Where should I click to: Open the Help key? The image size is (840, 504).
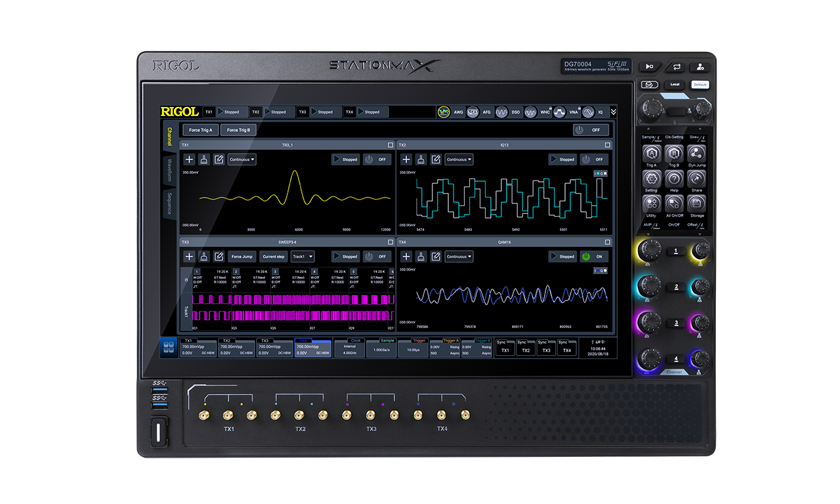[674, 178]
